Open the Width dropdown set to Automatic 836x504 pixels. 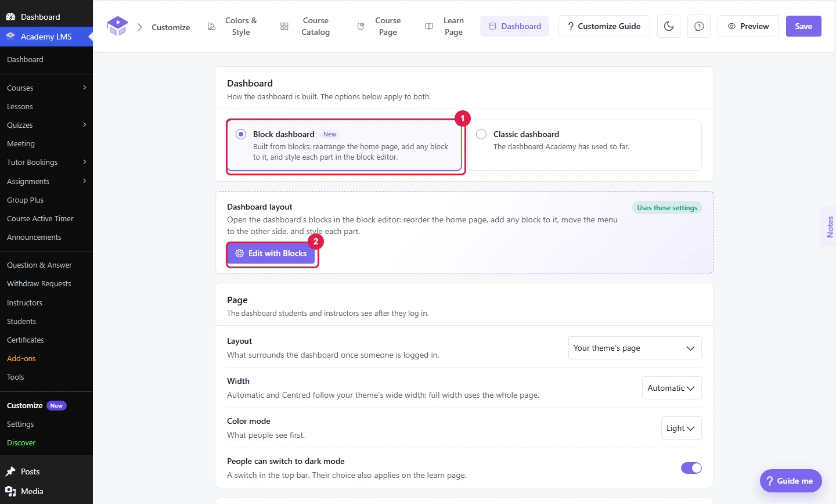pyautogui.click(x=672, y=388)
